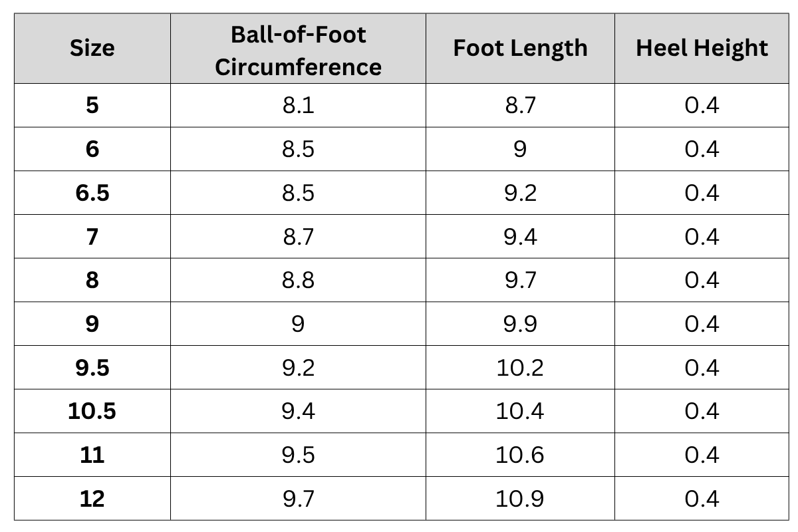Click heel height 0.4 for size 7
The image size is (798, 532).
(x=702, y=237)
